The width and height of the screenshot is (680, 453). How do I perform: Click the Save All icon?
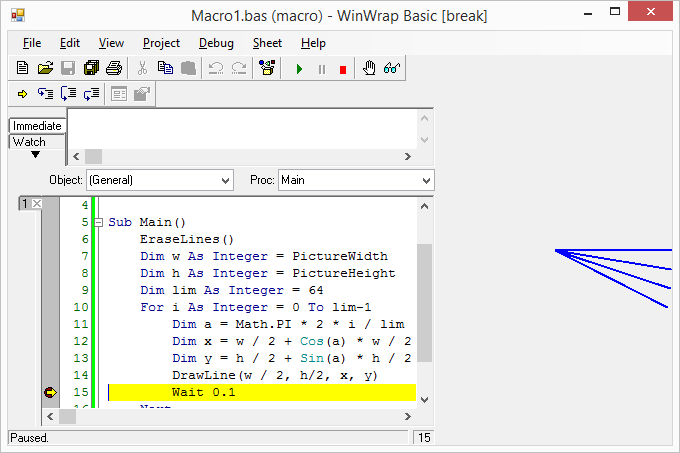coord(91,68)
